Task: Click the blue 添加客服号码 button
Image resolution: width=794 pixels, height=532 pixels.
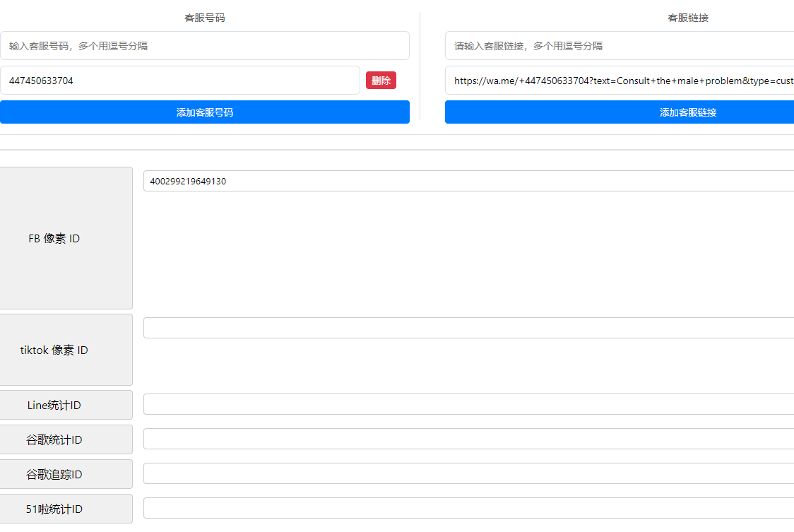Action: pyautogui.click(x=204, y=112)
